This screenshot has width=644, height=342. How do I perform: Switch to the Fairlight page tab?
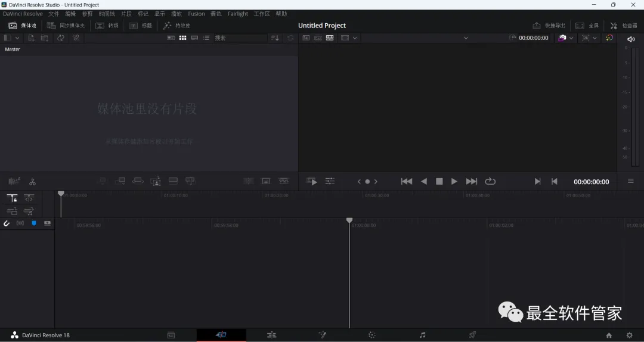(422, 335)
